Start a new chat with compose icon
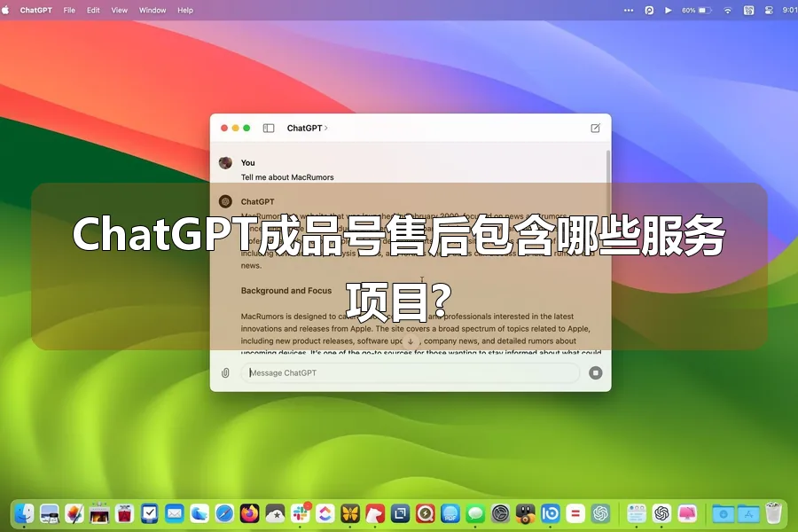Screen dimensions: 798x532 click(596, 129)
